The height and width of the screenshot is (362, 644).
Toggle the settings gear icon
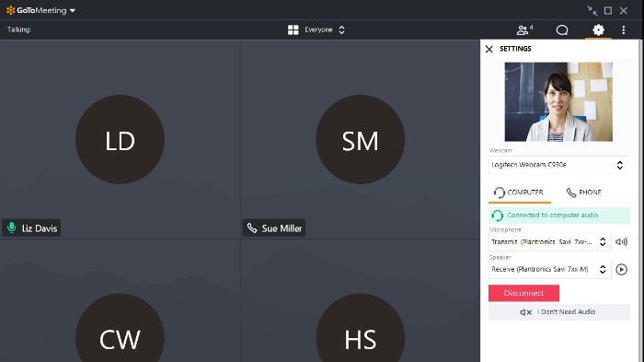pyautogui.click(x=598, y=29)
